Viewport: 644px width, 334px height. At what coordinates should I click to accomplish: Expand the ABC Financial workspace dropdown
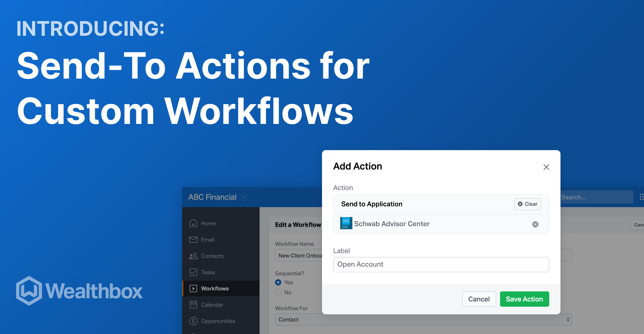click(x=243, y=197)
